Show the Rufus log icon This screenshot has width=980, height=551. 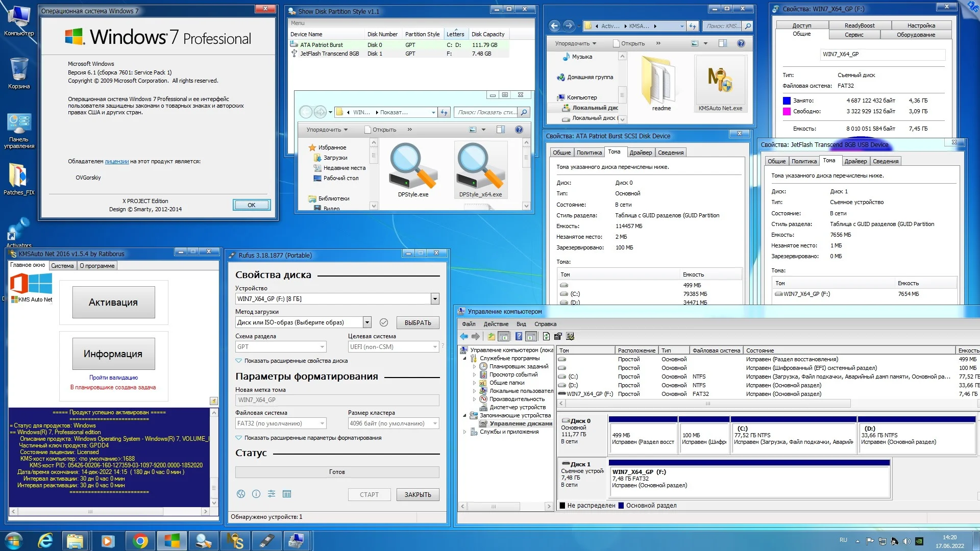tap(287, 494)
